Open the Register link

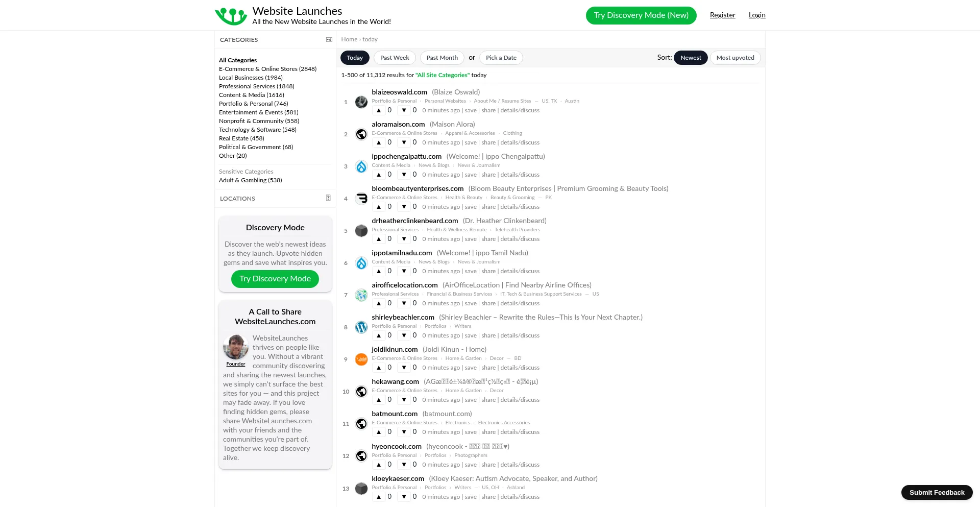click(x=722, y=15)
